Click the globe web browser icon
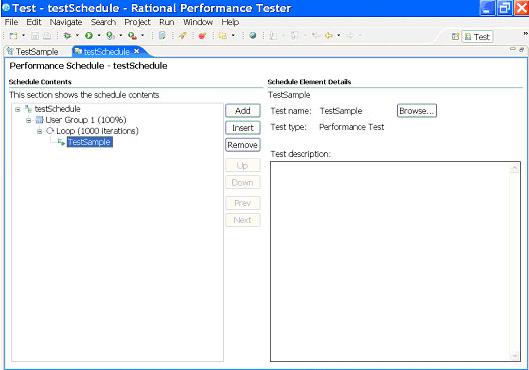This screenshot has height=370, width=529. (253, 35)
